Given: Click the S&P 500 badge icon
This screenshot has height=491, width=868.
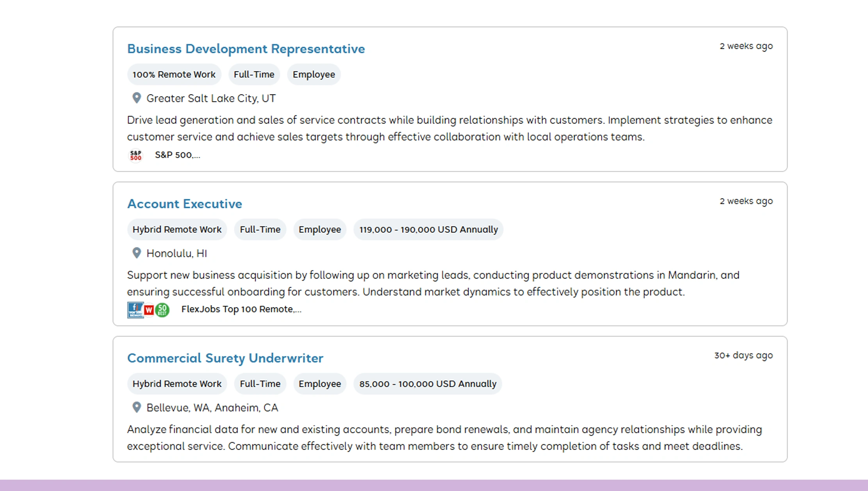Looking at the screenshot, I should (135, 155).
